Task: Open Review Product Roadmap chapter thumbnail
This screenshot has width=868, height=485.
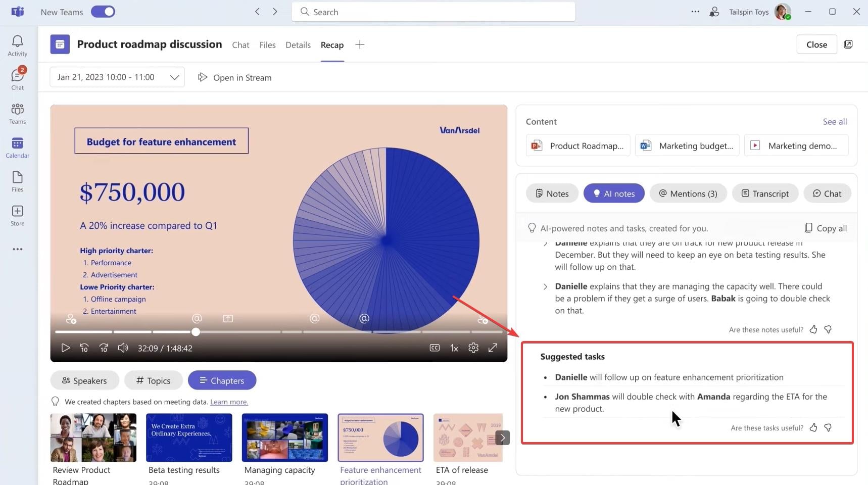Action: tap(93, 438)
